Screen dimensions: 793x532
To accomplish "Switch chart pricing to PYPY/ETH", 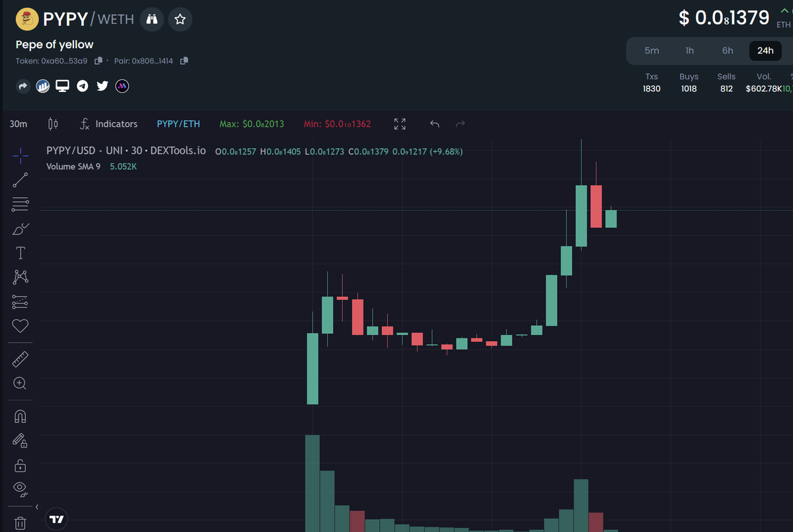I will [x=178, y=124].
